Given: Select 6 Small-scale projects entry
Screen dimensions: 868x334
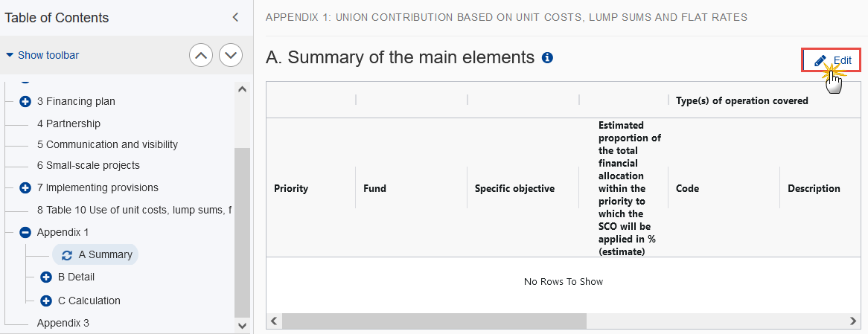Looking at the screenshot, I should tap(89, 165).
